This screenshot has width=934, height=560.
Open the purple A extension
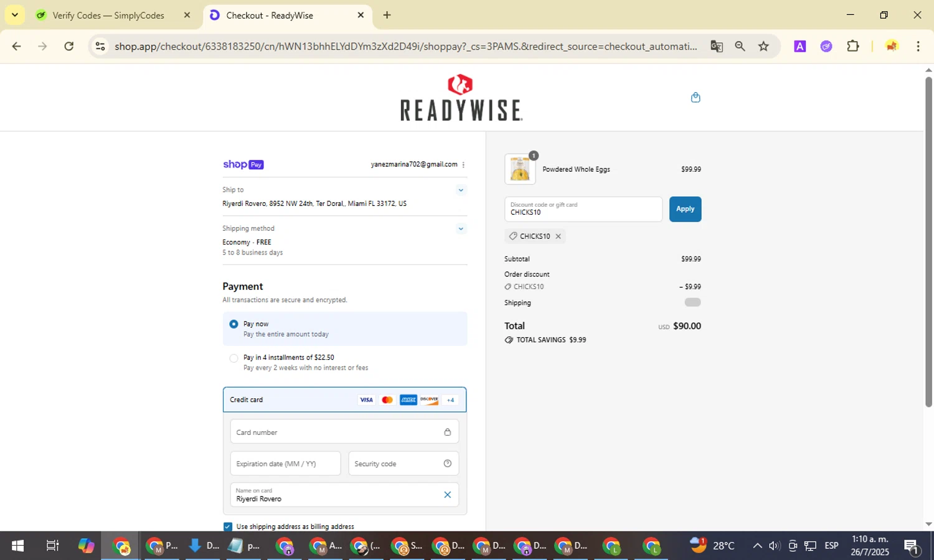[800, 47]
